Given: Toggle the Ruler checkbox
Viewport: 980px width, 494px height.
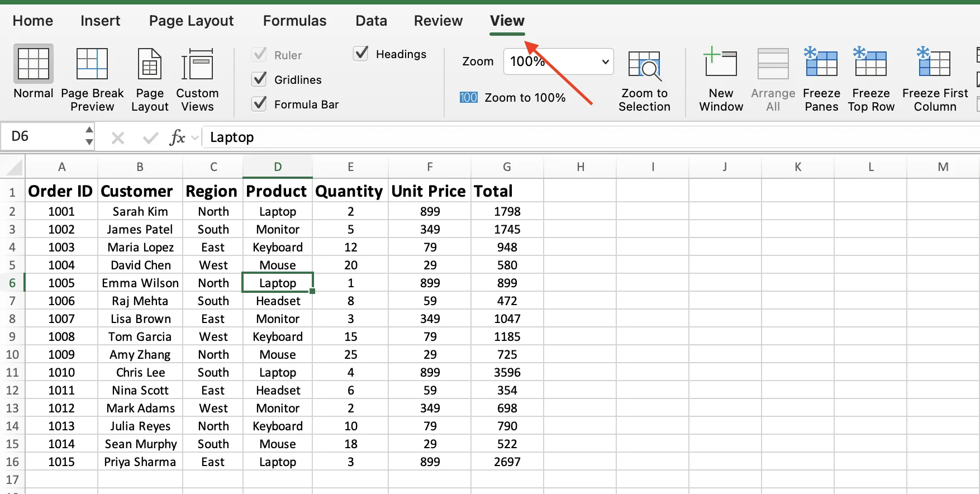Looking at the screenshot, I should (x=259, y=55).
